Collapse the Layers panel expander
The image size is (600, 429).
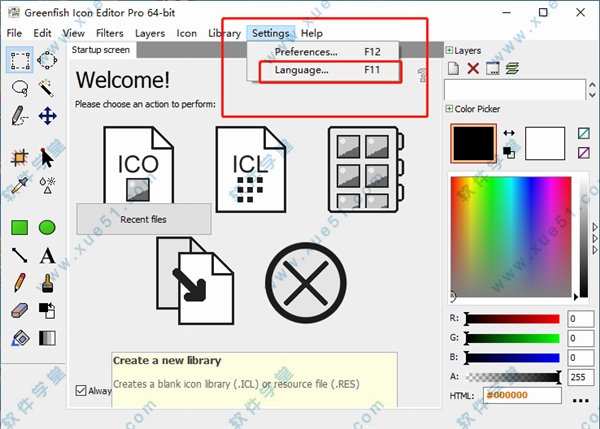coord(449,50)
